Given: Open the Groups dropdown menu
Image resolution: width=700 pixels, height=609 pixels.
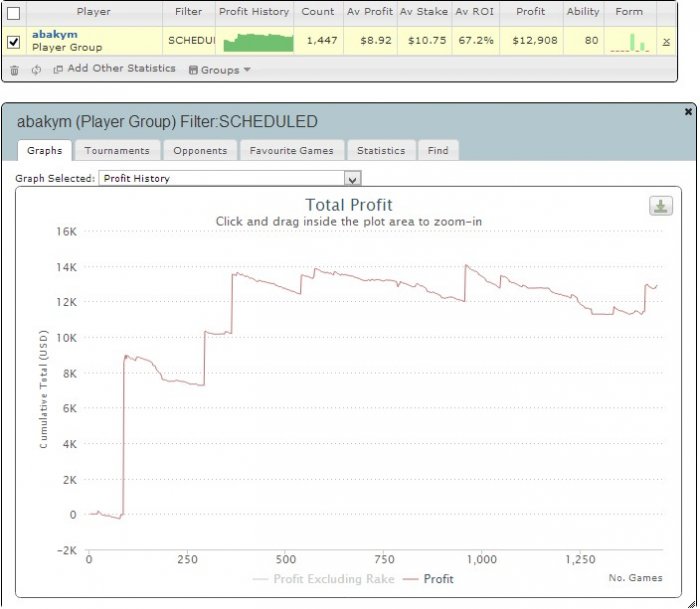Looking at the screenshot, I should pos(220,70).
